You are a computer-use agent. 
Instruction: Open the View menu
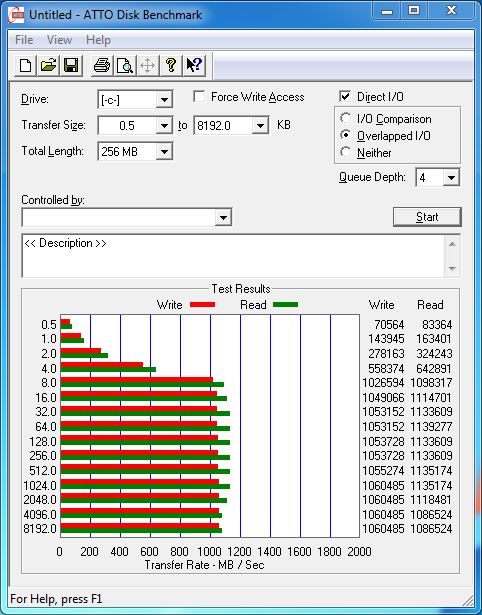pyautogui.click(x=60, y=40)
